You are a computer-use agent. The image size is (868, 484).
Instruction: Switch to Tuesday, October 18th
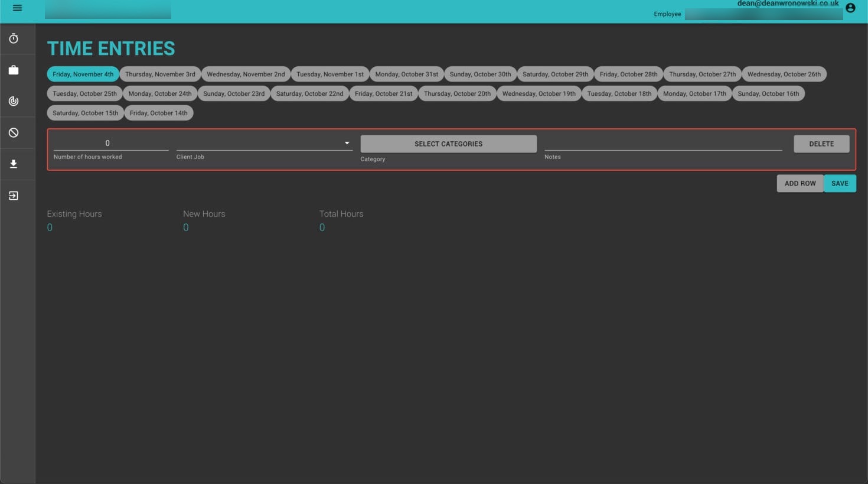pyautogui.click(x=619, y=94)
